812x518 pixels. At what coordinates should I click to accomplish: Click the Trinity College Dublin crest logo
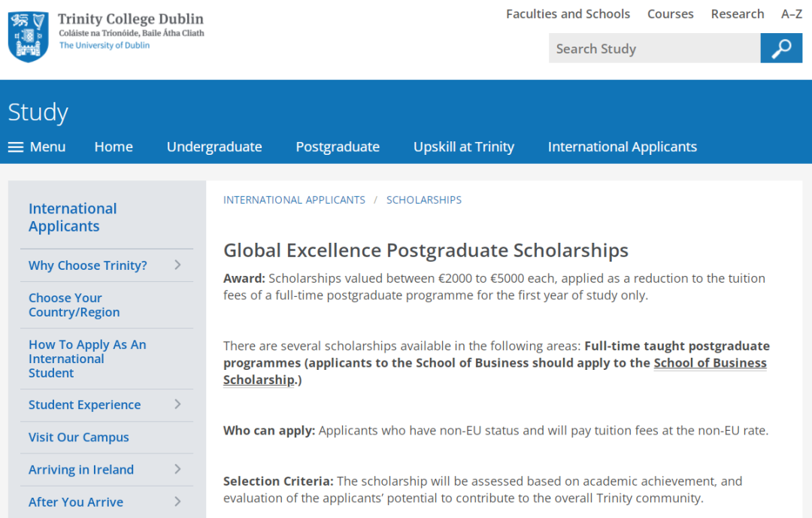point(29,36)
